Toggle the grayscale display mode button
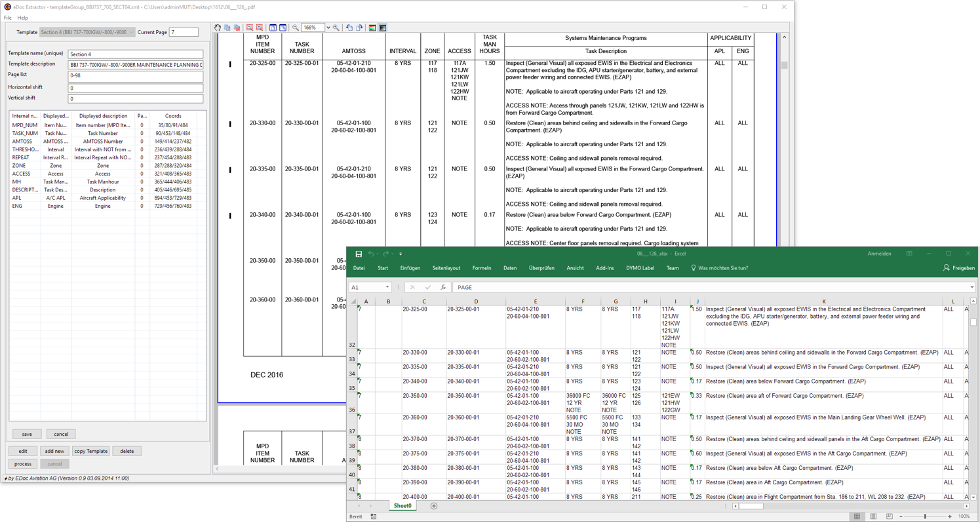The image size is (980, 523). point(383,28)
